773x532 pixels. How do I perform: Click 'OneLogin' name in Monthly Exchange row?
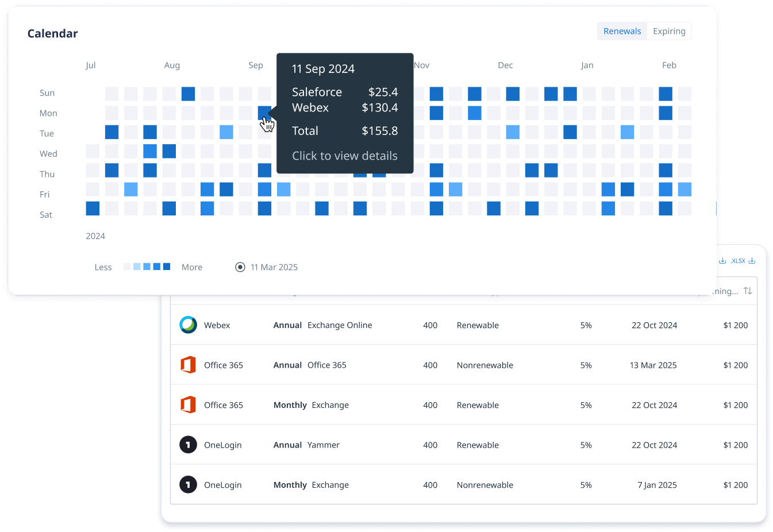[x=223, y=485]
